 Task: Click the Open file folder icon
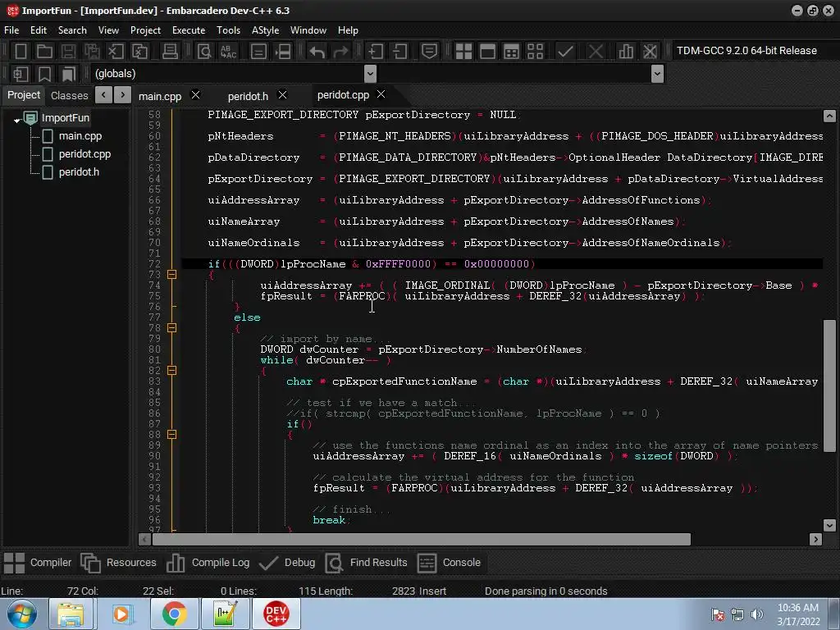44,52
